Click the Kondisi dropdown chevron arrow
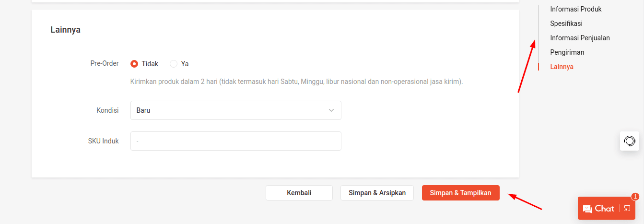644x224 pixels. tap(331, 110)
